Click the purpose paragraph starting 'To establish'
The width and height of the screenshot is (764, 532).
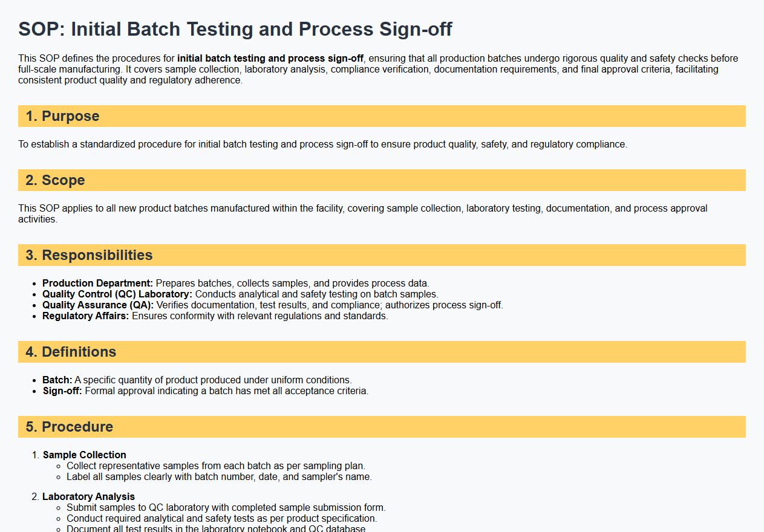[322, 144]
